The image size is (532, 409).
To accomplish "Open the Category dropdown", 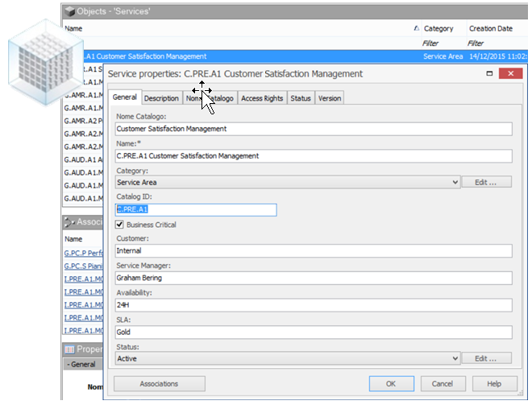I will pos(455,183).
